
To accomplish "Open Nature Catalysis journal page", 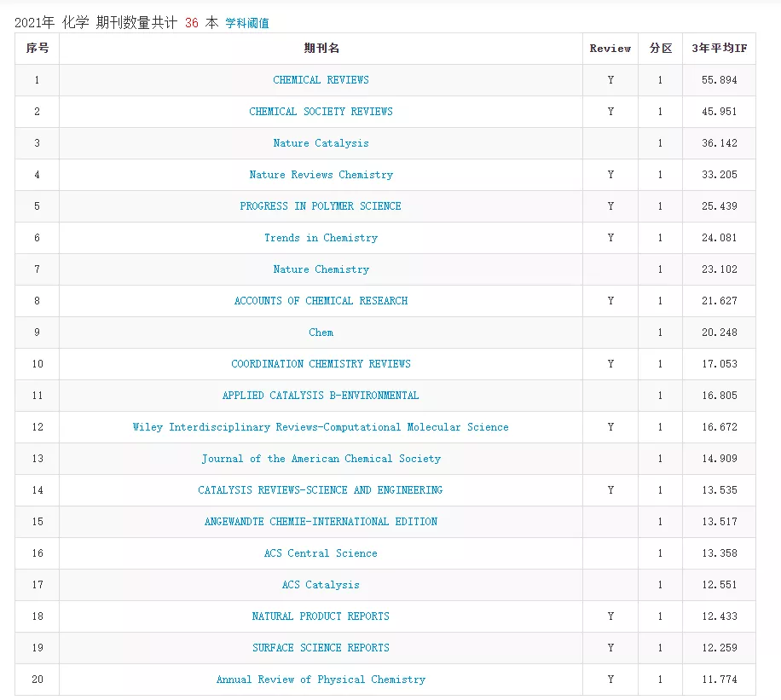I will coord(321,143).
